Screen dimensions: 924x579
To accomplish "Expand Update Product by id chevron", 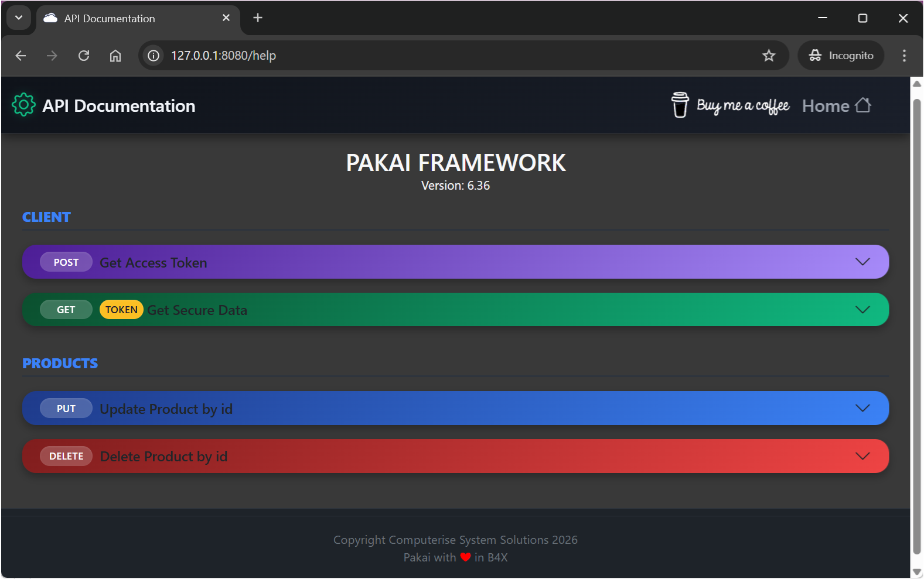I will pos(862,408).
